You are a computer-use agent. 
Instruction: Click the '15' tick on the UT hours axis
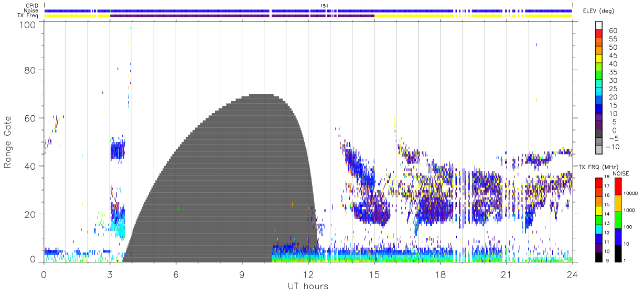pos(374,274)
